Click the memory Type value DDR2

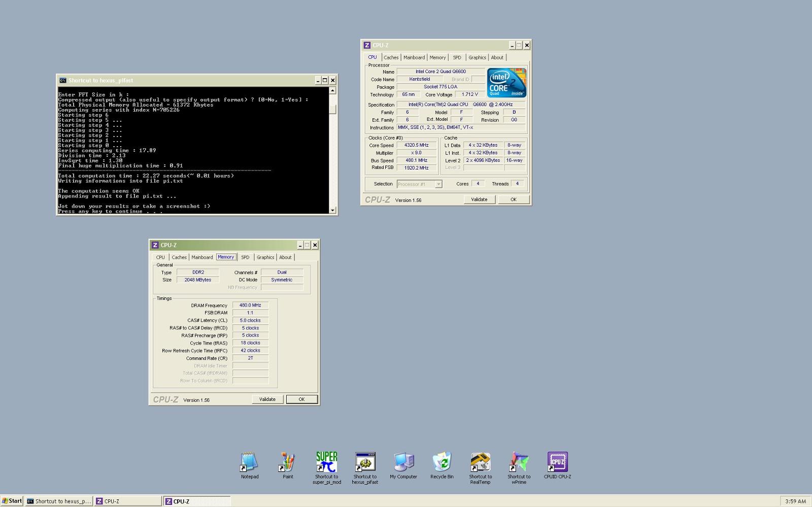coord(198,273)
